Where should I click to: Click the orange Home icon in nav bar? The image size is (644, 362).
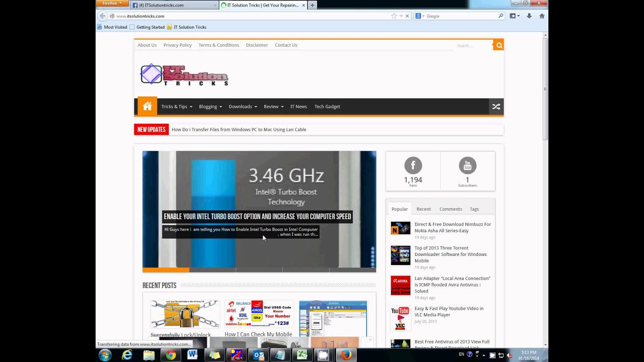point(147,106)
